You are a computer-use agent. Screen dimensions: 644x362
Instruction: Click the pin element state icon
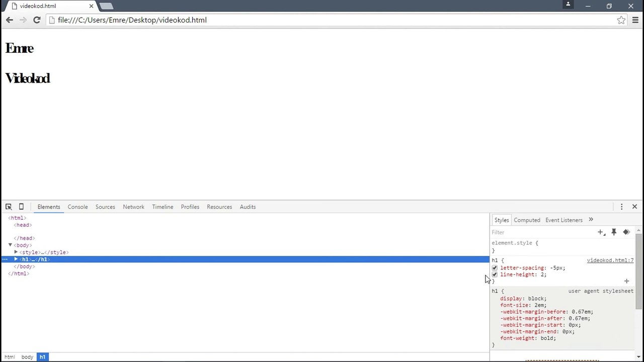(614, 232)
